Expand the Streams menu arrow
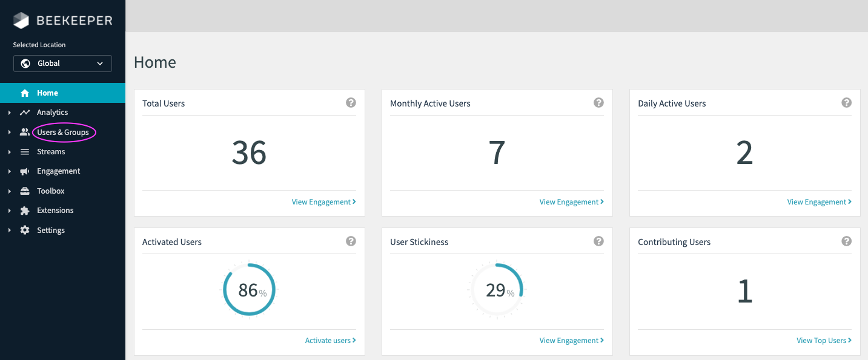Image resolution: width=868 pixels, height=360 pixels. tap(10, 152)
